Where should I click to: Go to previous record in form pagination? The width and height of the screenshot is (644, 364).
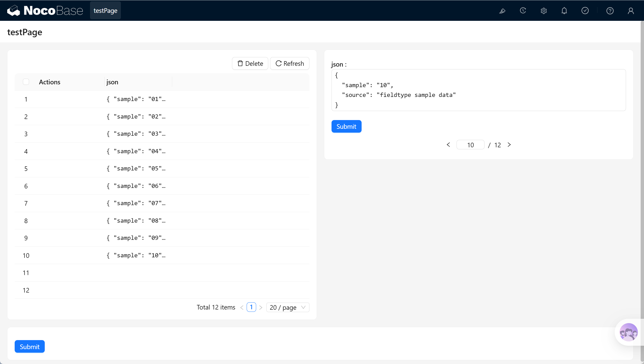click(448, 145)
